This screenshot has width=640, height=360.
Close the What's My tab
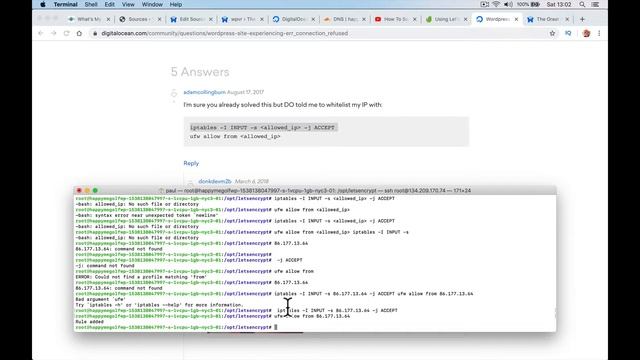pos(108,19)
